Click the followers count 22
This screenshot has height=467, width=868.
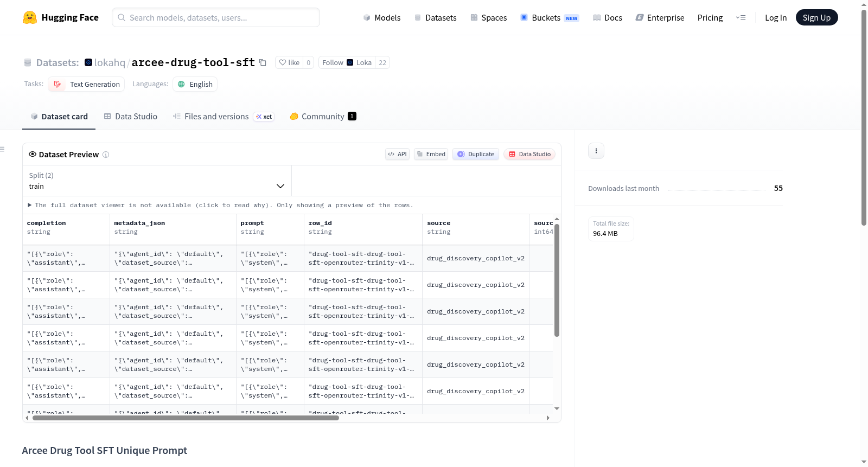click(x=382, y=62)
